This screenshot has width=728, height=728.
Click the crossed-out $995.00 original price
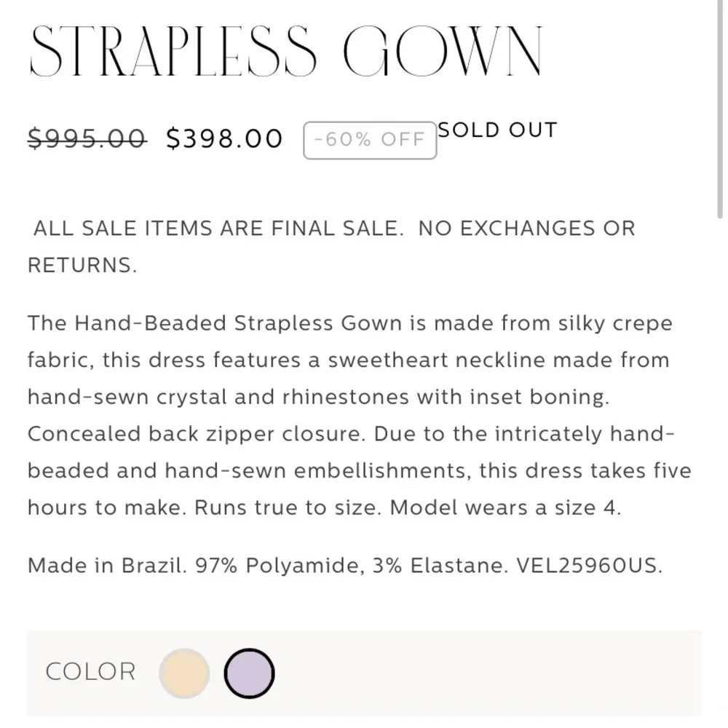point(87,138)
